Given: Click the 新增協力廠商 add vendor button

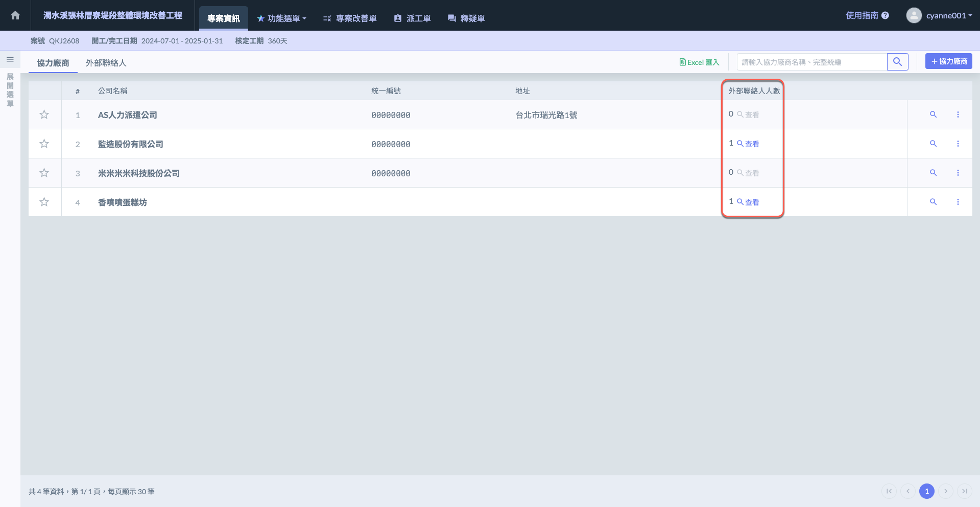Looking at the screenshot, I should click(x=948, y=61).
